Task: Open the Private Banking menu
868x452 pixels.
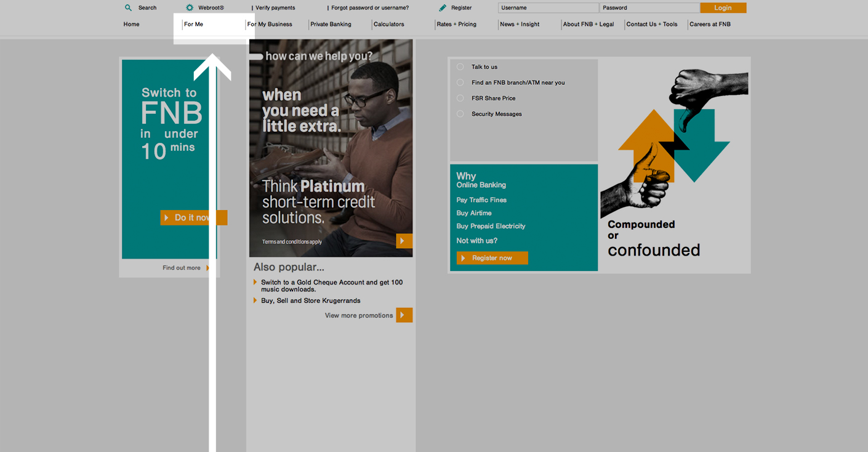Action: (331, 25)
